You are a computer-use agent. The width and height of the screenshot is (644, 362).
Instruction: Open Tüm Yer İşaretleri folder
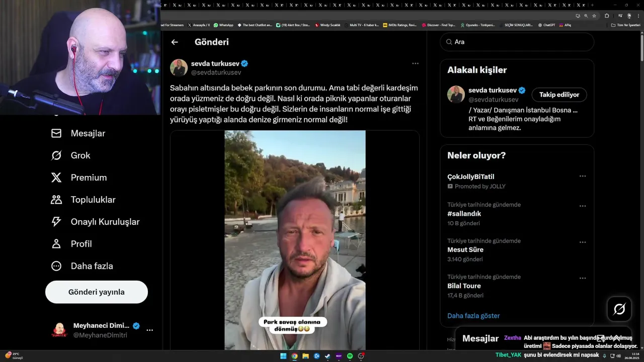625,25
